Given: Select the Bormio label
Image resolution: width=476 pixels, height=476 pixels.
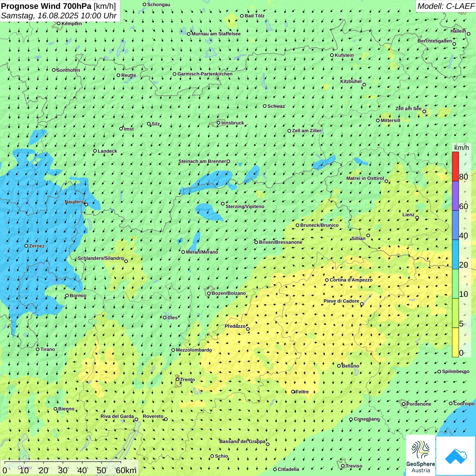Looking at the screenshot, I should point(78,295).
